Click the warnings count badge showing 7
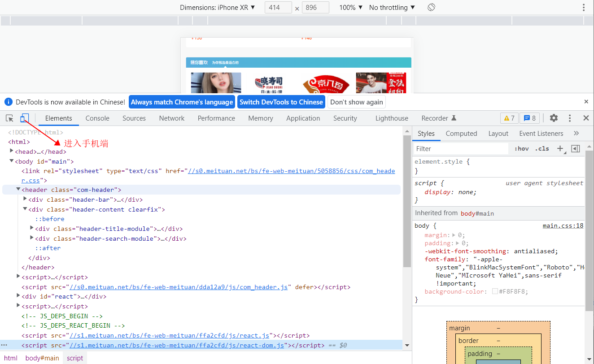 pos(510,118)
